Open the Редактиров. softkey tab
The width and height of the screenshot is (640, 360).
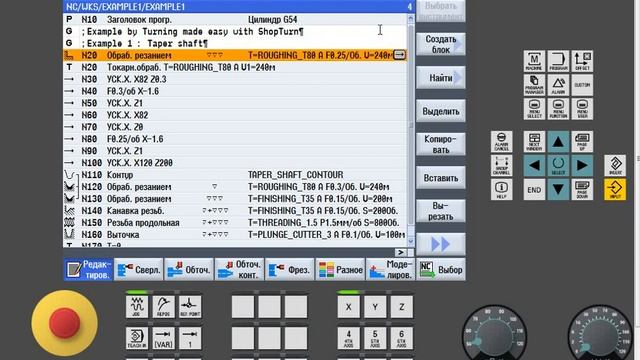[x=89, y=269]
